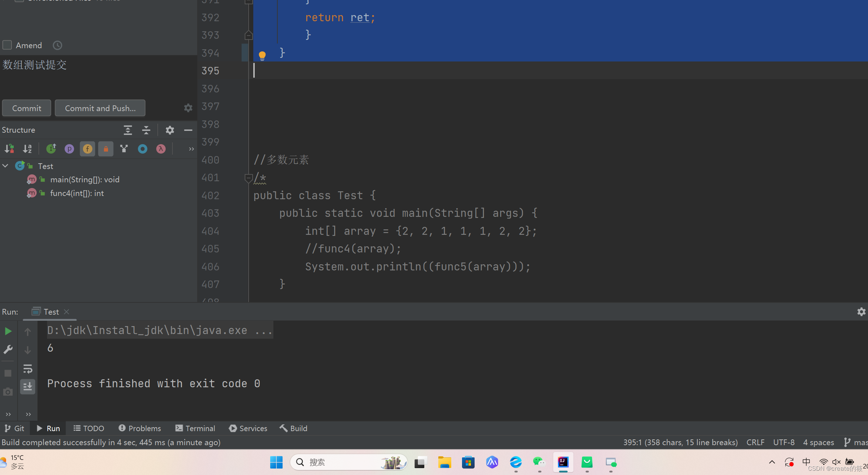This screenshot has height=475, width=868.
Task: Open the show commit history clock icon
Action: pos(57,45)
